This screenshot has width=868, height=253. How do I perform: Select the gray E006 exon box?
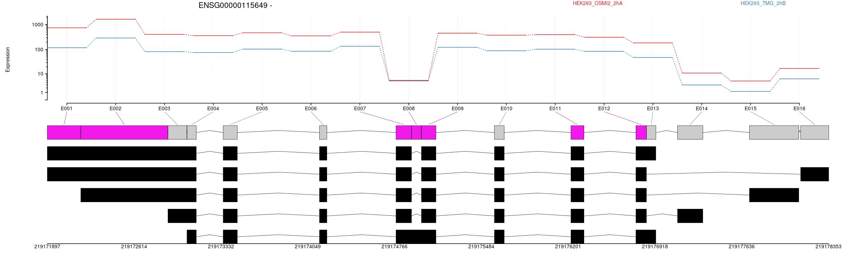(x=323, y=132)
